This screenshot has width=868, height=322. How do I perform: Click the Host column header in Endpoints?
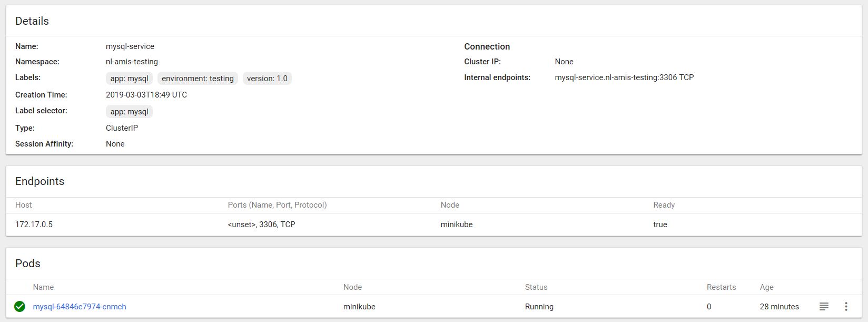coord(24,205)
